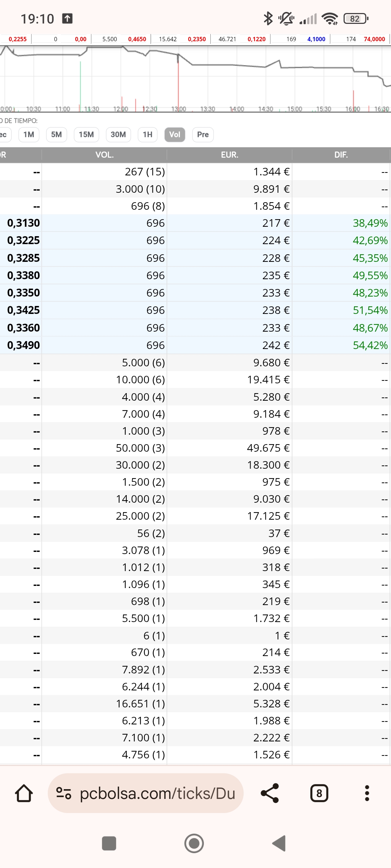Tap the price 0,3130
The width and height of the screenshot is (391, 868).
[24, 223]
